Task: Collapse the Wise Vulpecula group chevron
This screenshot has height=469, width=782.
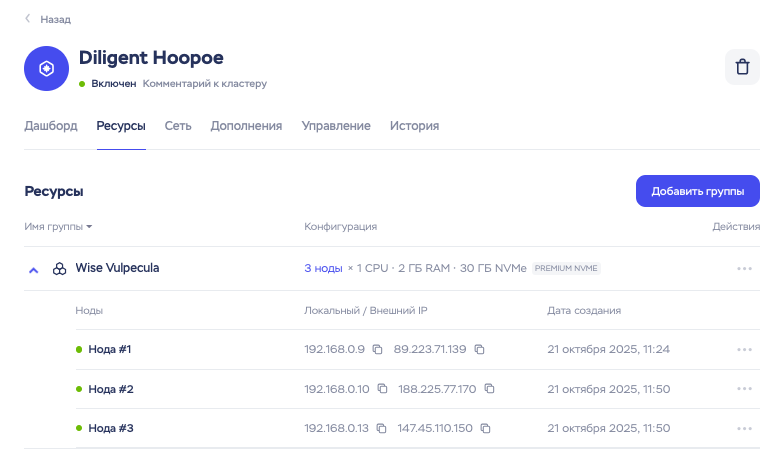Action: (33, 270)
